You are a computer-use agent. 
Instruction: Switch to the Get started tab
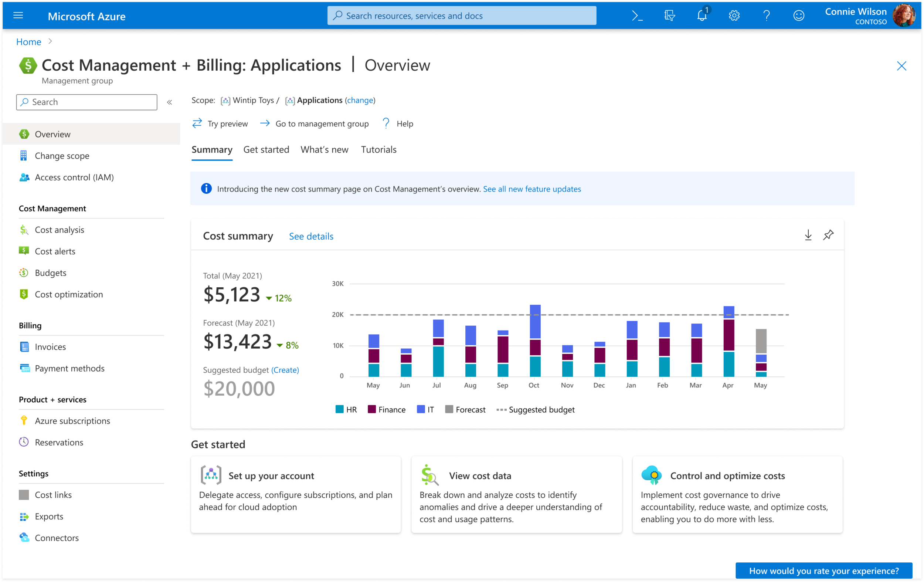[x=266, y=149]
